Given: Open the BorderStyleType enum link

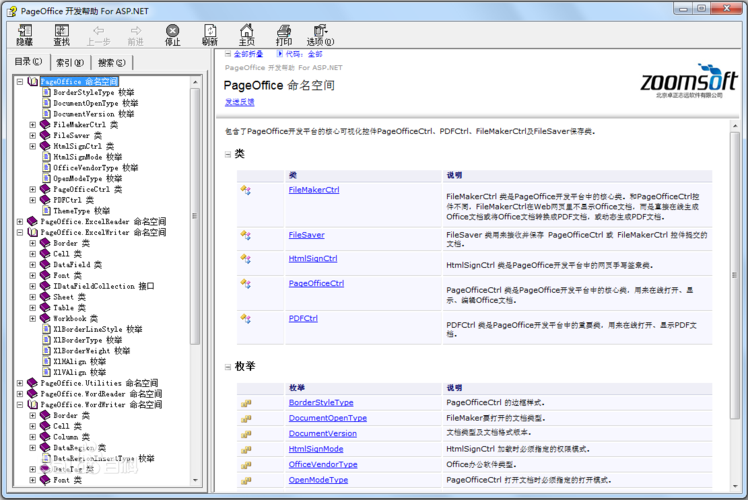Looking at the screenshot, I should tap(321, 403).
